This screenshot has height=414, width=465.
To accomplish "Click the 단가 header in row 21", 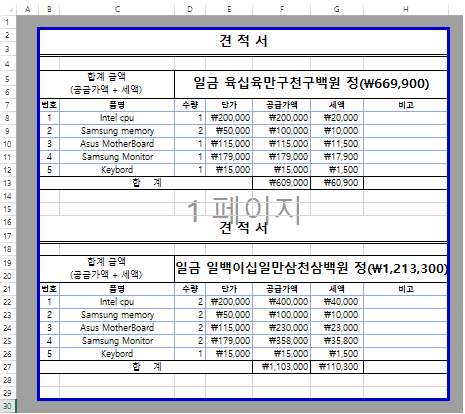I will click(229, 289).
